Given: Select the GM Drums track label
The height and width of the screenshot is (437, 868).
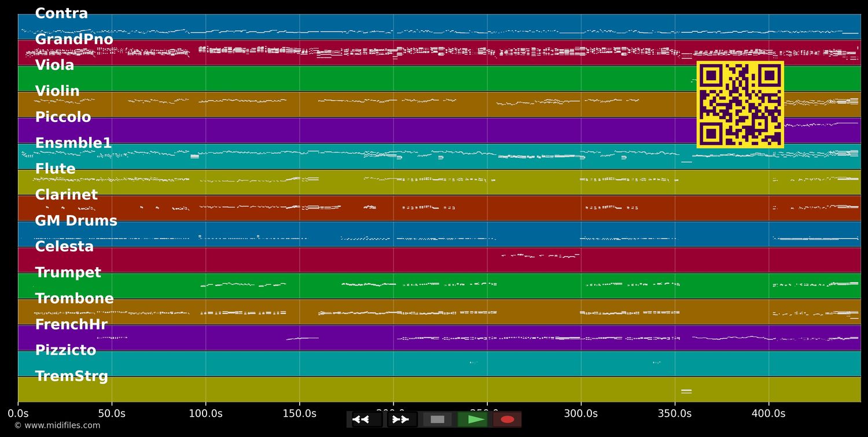Looking at the screenshot, I should point(76,221).
